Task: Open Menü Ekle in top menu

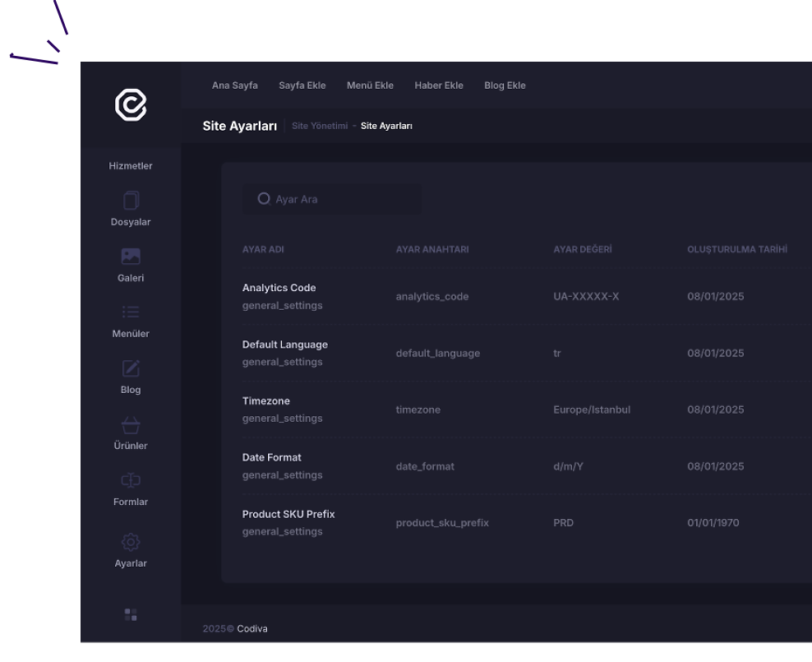Action: click(x=370, y=86)
